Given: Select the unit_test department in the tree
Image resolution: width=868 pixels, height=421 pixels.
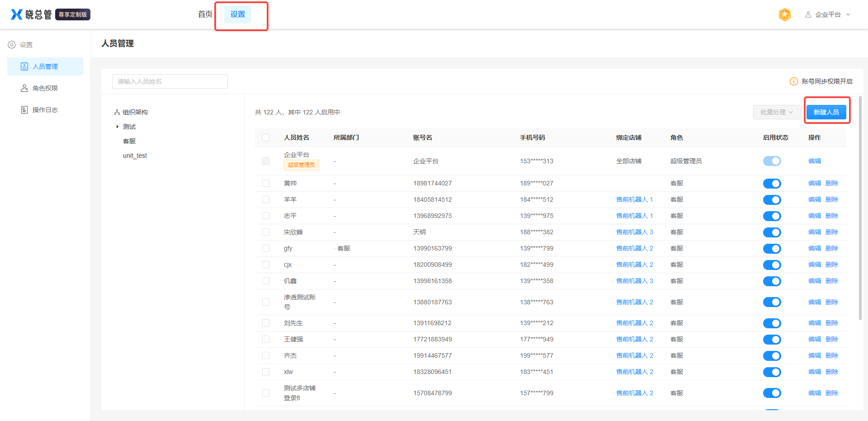Looking at the screenshot, I should [135, 156].
